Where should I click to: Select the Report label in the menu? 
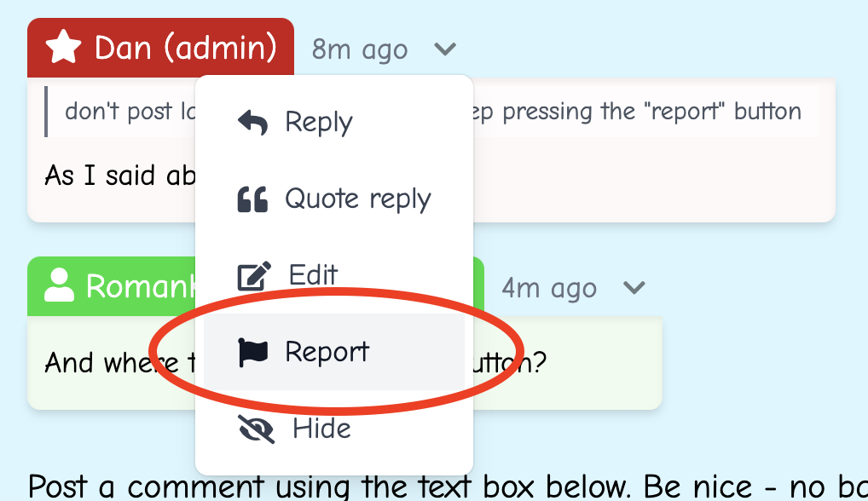tap(327, 352)
